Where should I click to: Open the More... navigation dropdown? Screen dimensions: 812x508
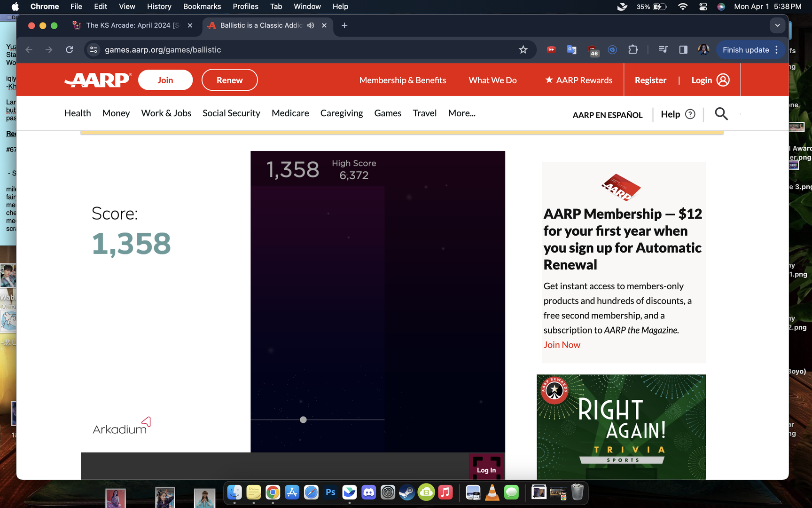pos(461,113)
